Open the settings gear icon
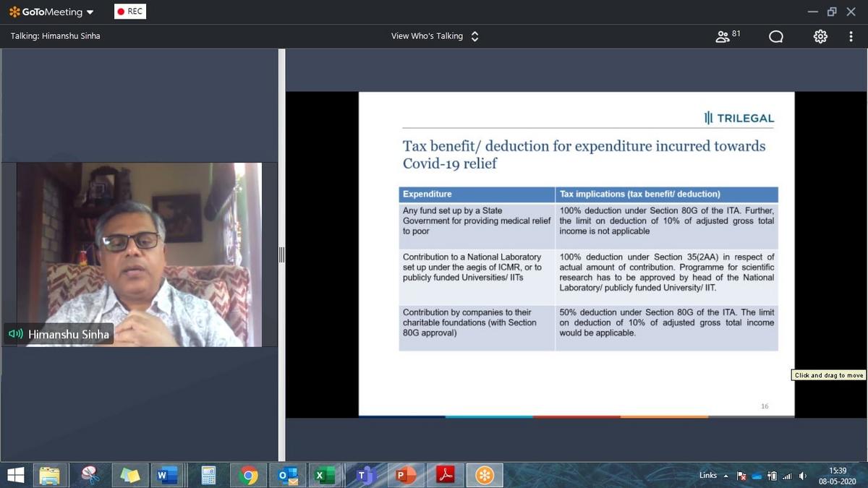The height and width of the screenshot is (488, 868). (x=820, y=36)
